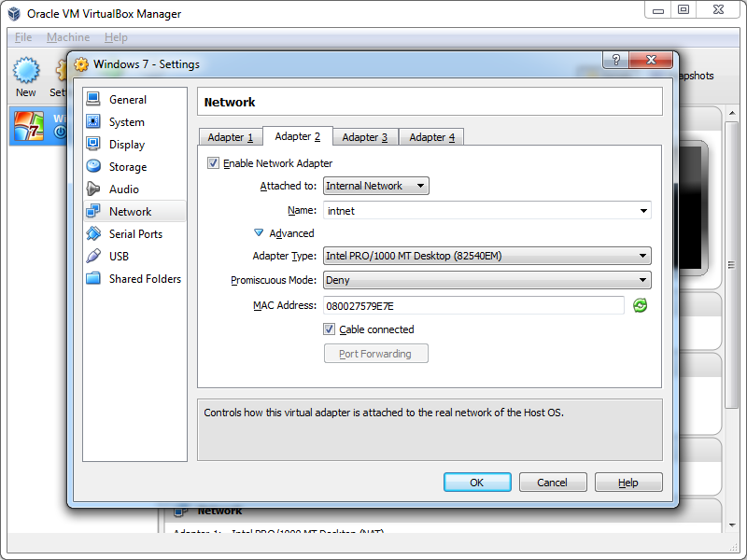747x560 pixels.
Task: Click the Display monitor icon
Action: point(93,145)
